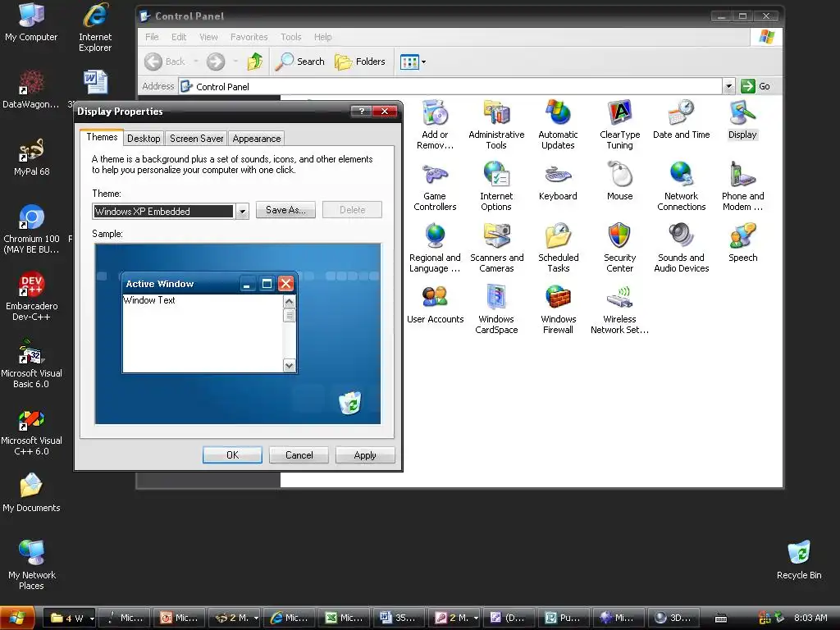Open the File menu

pyautogui.click(x=152, y=37)
